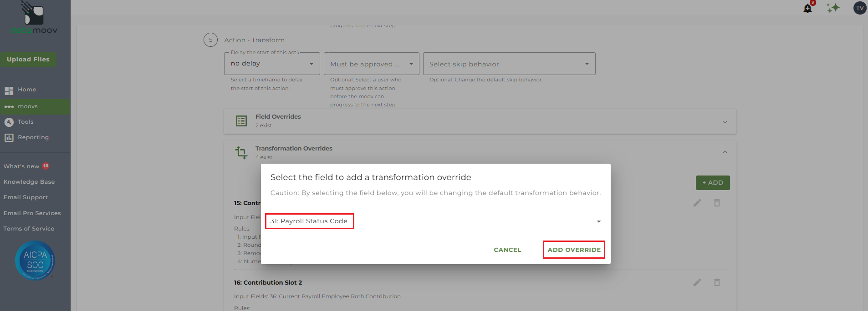868x311 pixels.
Task: Open the Select skip behavior dropdown
Action: coord(509,64)
